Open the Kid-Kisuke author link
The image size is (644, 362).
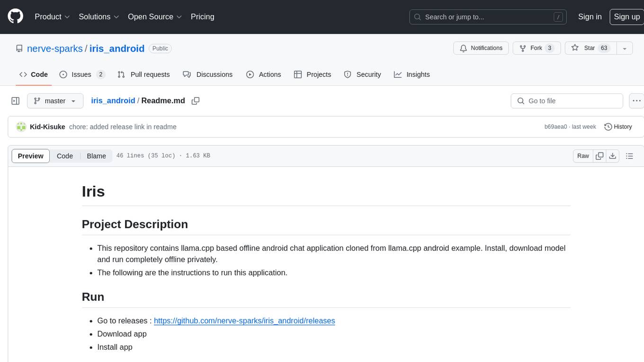[47, 127]
